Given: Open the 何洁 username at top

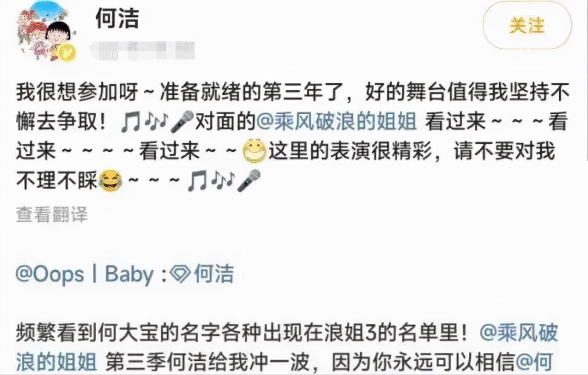Looking at the screenshot, I should (x=117, y=18).
